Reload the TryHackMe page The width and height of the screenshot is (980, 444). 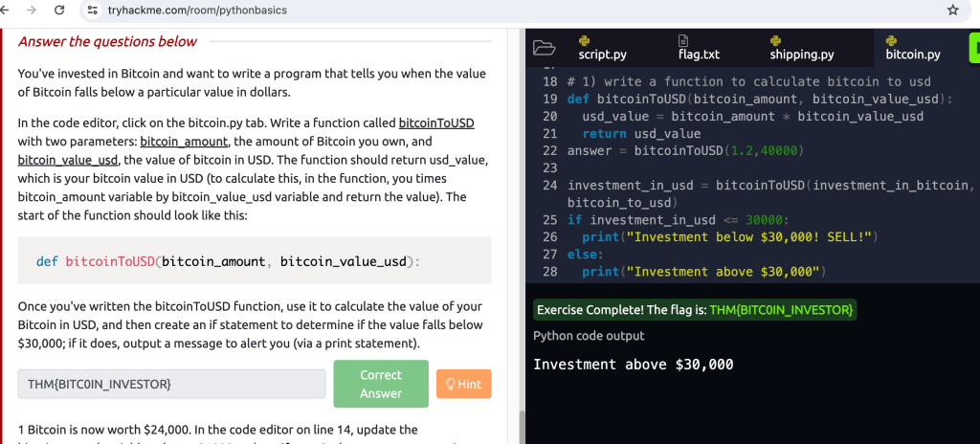(x=59, y=11)
